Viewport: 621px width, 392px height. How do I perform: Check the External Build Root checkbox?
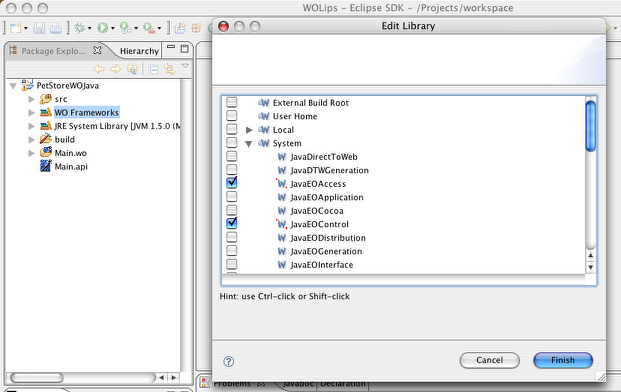tap(232, 102)
